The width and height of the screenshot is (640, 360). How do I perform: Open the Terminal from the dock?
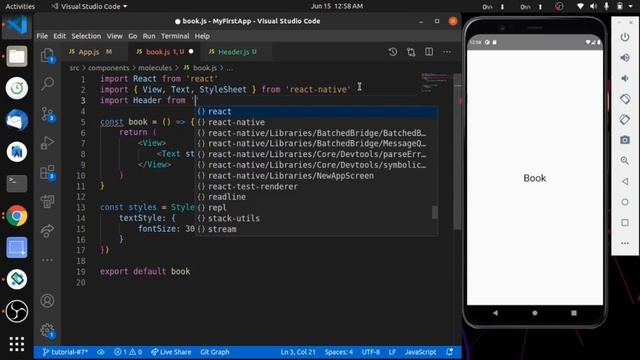coord(17,184)
